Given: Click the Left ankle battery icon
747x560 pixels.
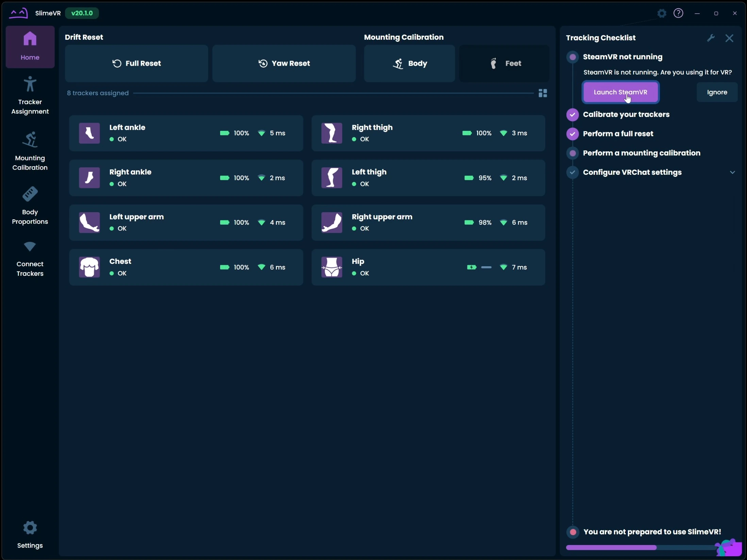Looking at the screenshot, I should (225, 133).
